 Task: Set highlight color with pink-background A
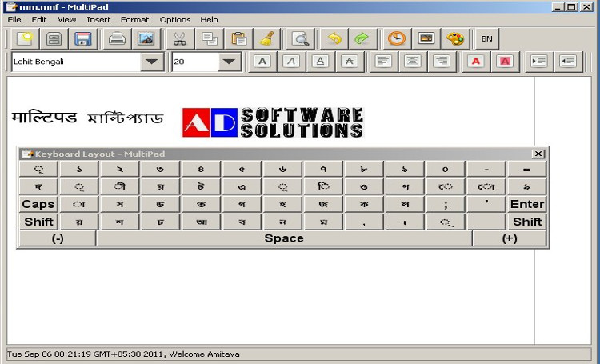(x=505, y=62)
